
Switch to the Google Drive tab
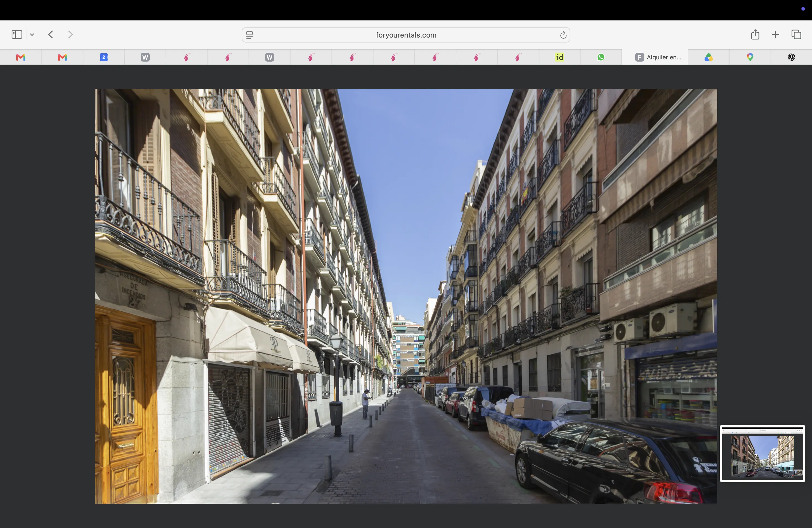709,57
